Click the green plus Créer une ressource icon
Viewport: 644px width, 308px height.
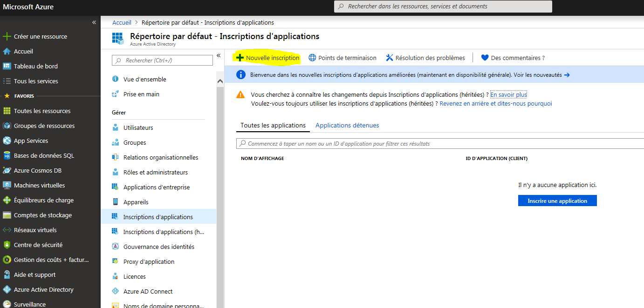[x=7, y=36]
